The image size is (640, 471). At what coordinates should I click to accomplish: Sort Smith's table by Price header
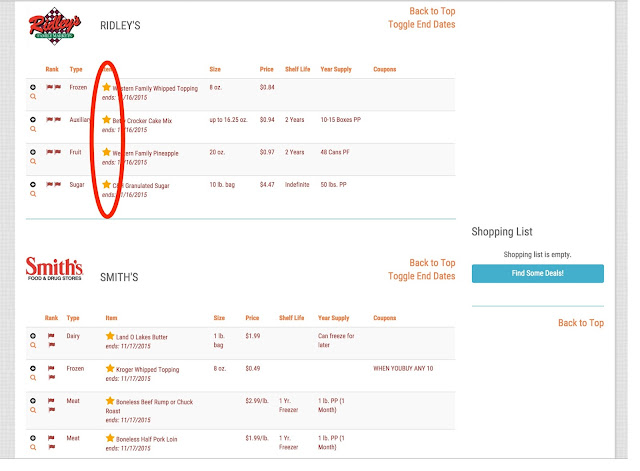(x=252, y=318)
